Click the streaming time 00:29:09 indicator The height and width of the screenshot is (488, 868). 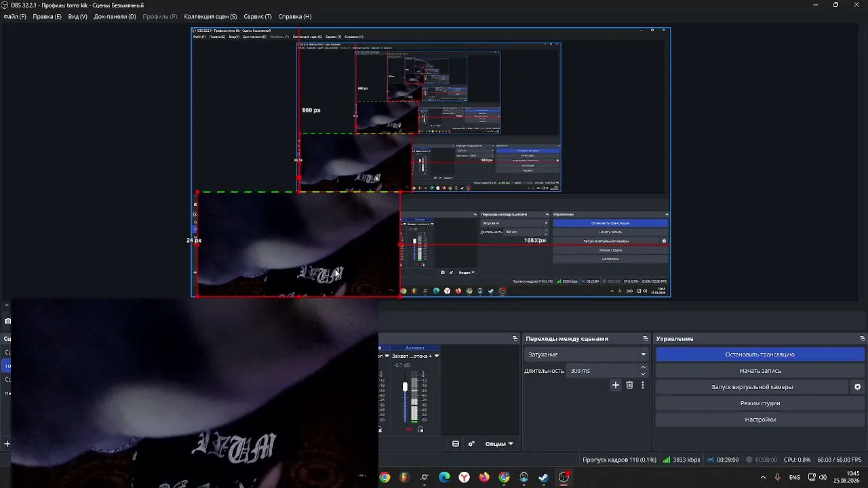pyautogui.click(x=723, y=460)
